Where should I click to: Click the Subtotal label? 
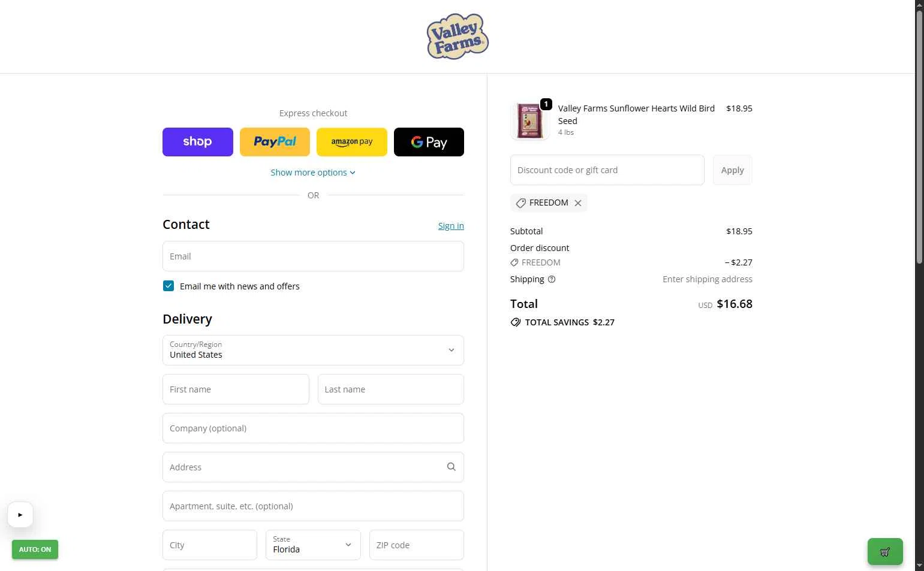[x=526, y=231]
